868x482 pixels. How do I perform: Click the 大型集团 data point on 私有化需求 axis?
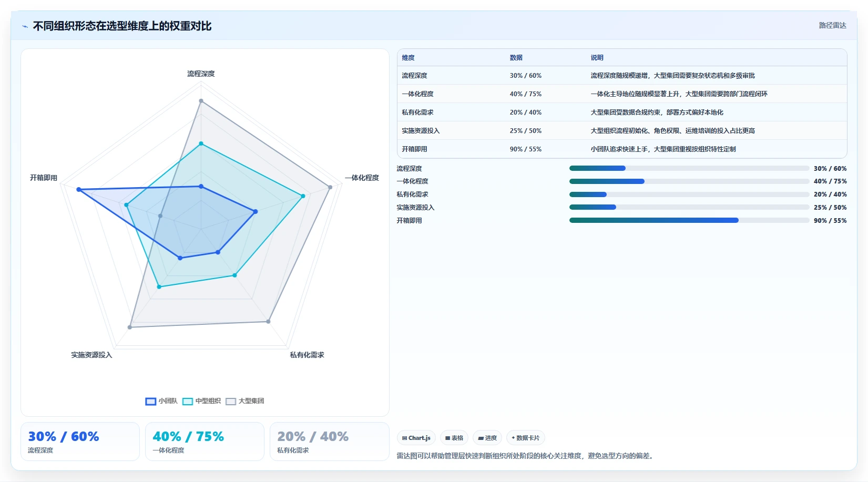pos(268,322)
